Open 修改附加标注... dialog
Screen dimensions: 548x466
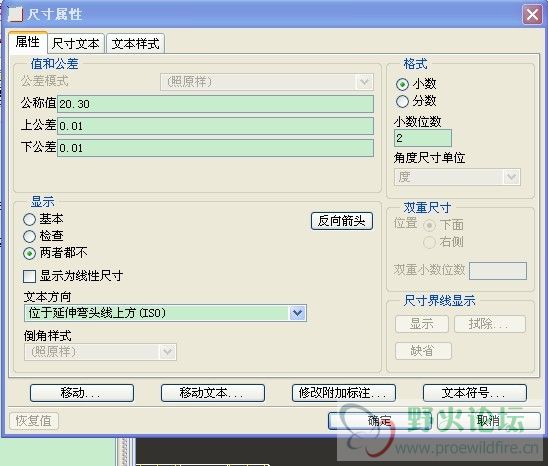point(344,393)
